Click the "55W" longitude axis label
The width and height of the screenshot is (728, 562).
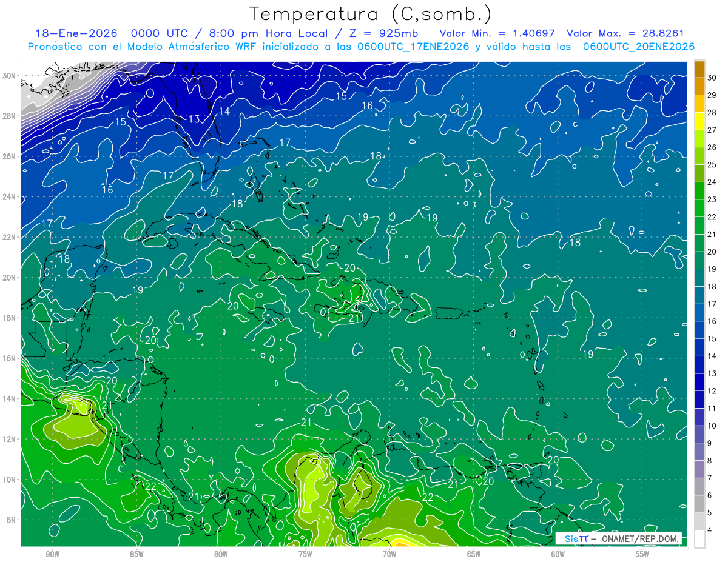pos(642,554)
